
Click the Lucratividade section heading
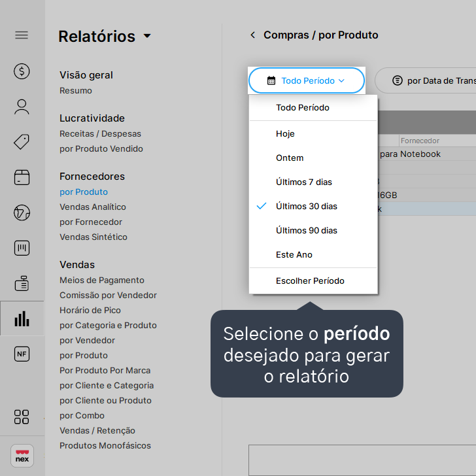point(92,118)
